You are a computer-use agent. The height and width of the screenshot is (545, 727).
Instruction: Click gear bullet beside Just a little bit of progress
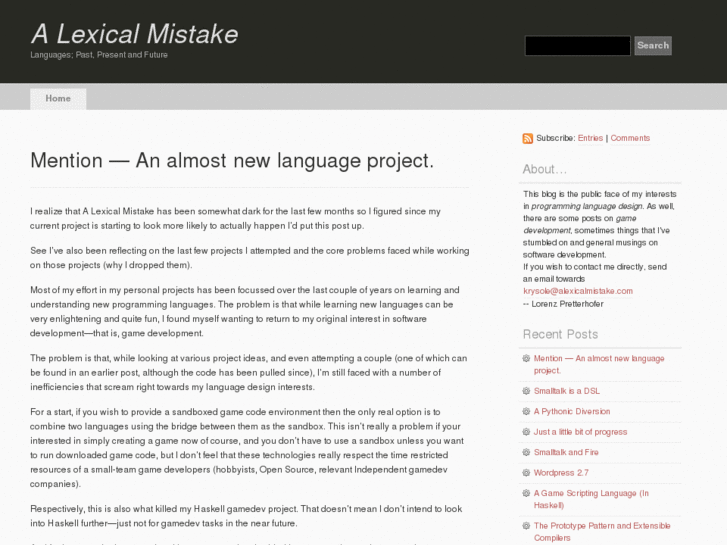pos(526,432)
